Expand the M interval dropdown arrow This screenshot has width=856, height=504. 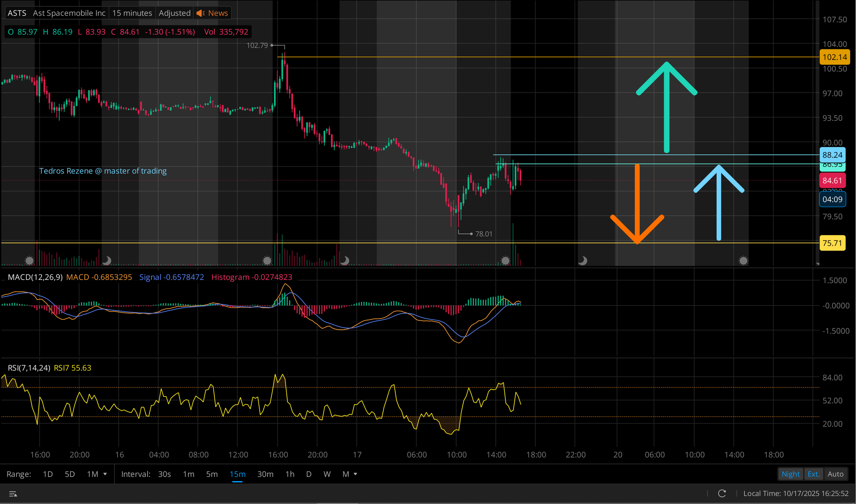(355, 474)
